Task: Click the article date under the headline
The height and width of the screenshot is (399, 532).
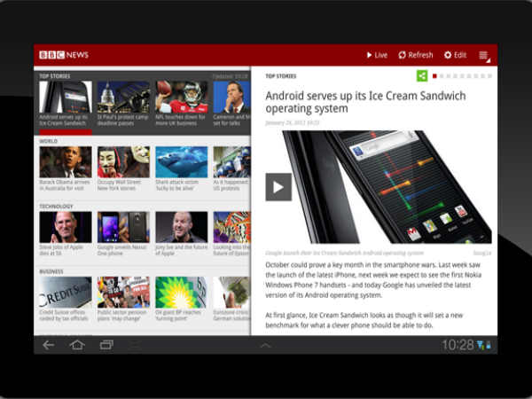Action: pyautogui.click(x=292, y=122)
